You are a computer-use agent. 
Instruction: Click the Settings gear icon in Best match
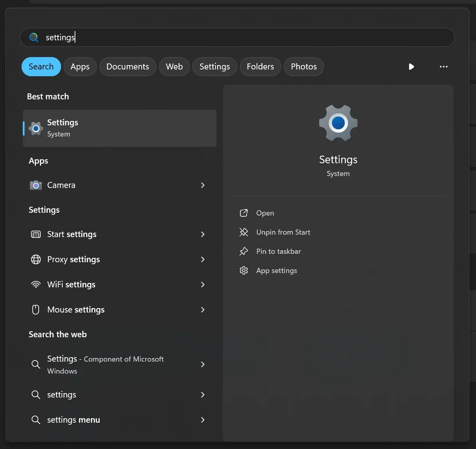(x=36, y=129)
